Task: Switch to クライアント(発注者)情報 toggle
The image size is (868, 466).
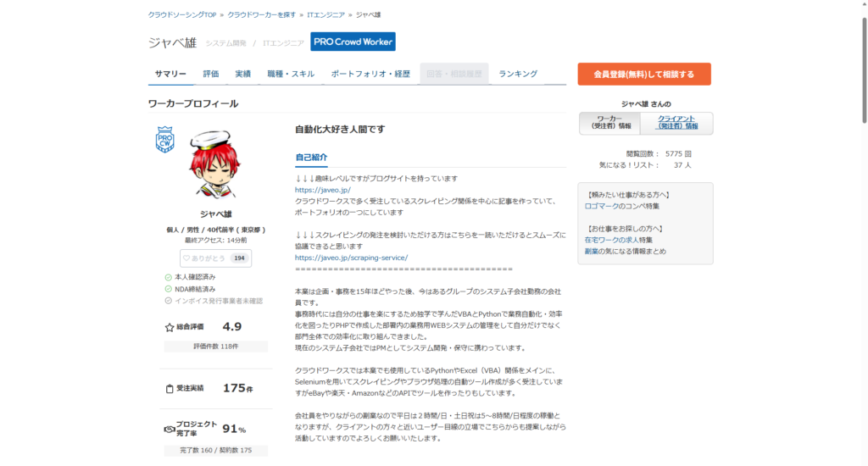Action: pyautogui.click(x=677, y=123)
